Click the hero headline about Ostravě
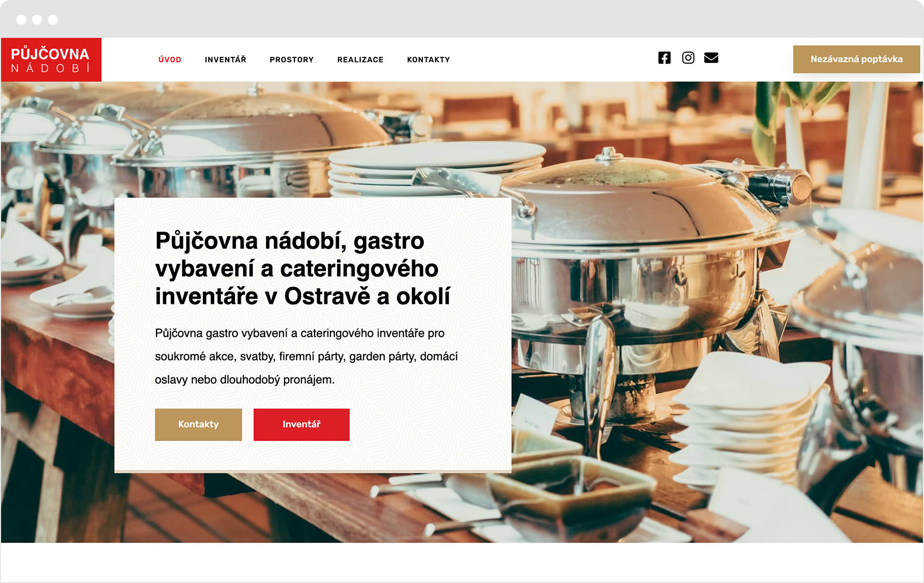924x583 pixels. [x=302, y=269]
